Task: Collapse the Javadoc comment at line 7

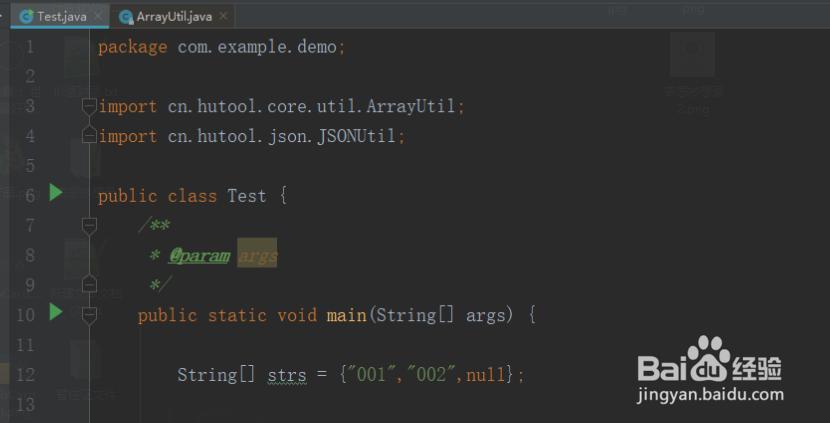Action: [x=89, y=226]
